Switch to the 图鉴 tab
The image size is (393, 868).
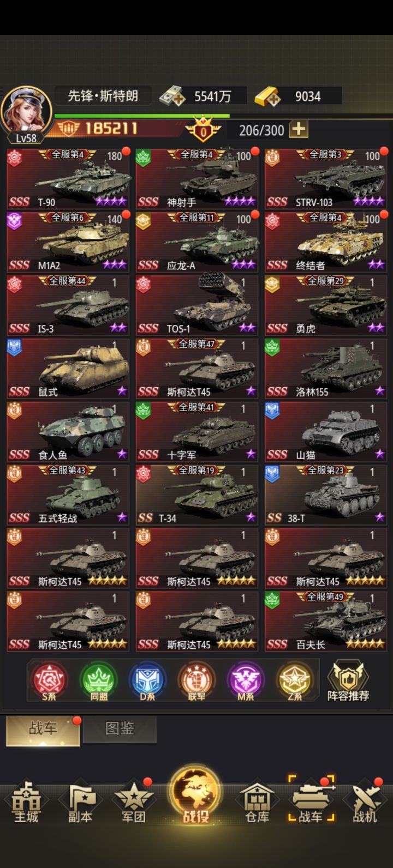(120, 729)
